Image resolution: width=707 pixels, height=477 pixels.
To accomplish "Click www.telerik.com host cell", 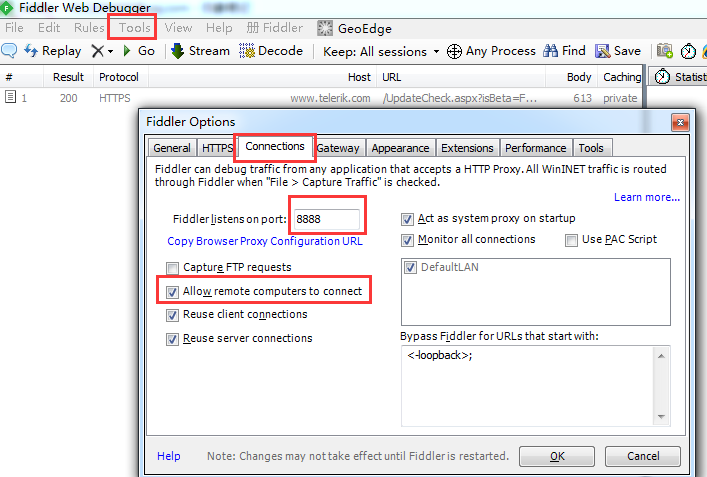I will (330, 98).
